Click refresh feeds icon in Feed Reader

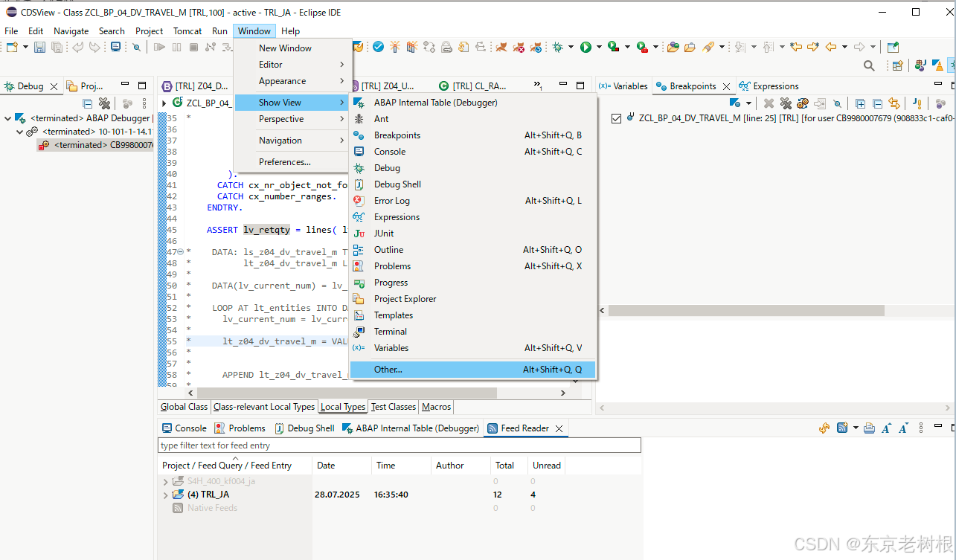click(x=824, y=428)
